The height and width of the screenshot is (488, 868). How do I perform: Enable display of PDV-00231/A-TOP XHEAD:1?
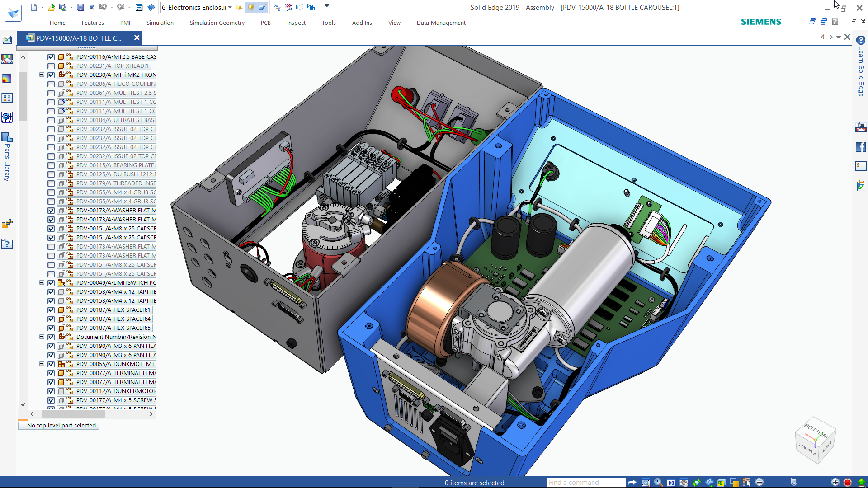coord(51,66)
